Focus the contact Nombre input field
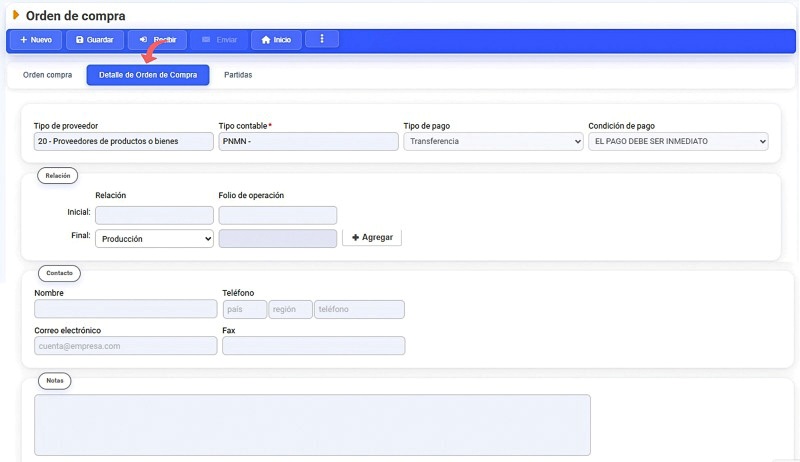The width and height of the screenshot is (800, 462). (125, 310)
